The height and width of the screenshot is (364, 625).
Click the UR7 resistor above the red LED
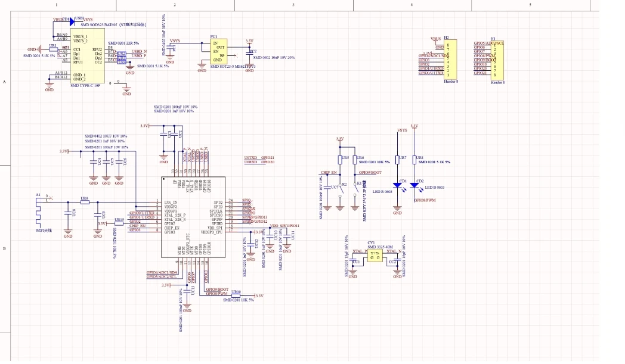click(x=398, y=160)
